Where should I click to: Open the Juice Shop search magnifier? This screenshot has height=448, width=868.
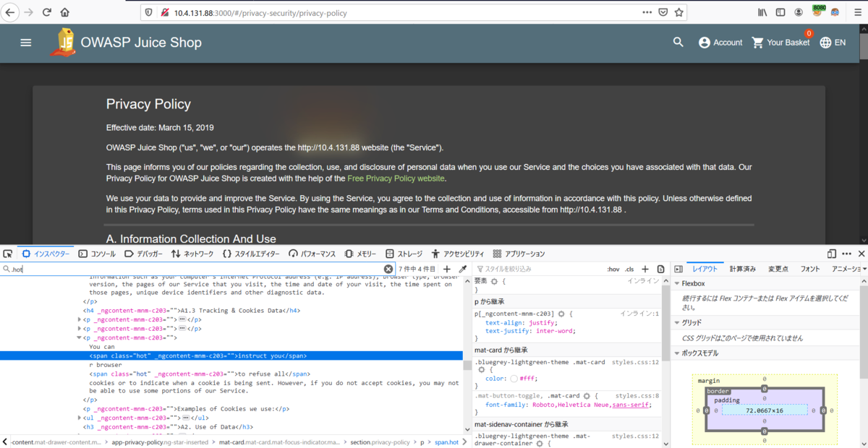[678, 43]
